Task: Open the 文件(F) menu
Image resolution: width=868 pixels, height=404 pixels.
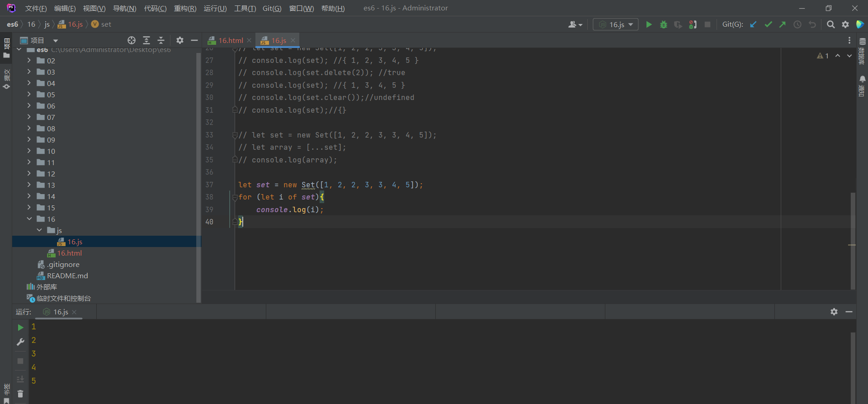Action: pos(36,8)
